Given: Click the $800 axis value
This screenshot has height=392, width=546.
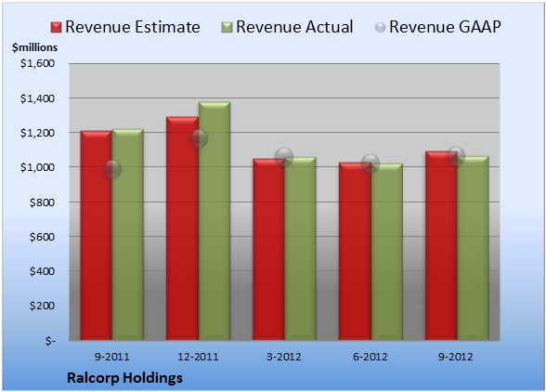Looking at the screenshot, I should pos(42,203).
